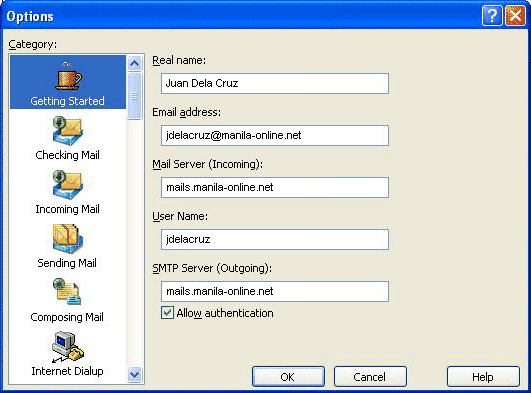Click the User Name input field

tap(275, 240)
